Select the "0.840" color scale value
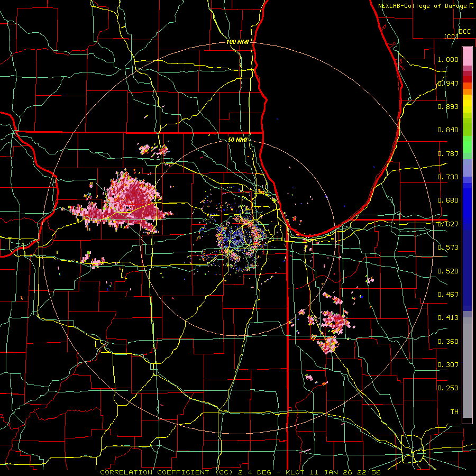This screenshot has height=476, width=476. pyautogui.click(x=448, y=130)
